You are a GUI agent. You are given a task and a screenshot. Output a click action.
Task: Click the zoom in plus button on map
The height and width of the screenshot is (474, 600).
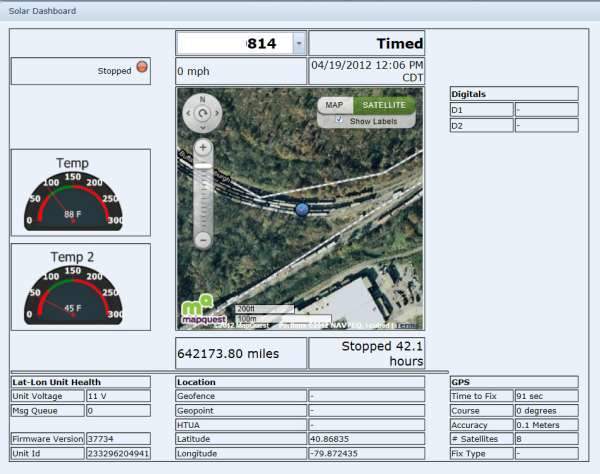pyautogui.click(x=203, y=148)
